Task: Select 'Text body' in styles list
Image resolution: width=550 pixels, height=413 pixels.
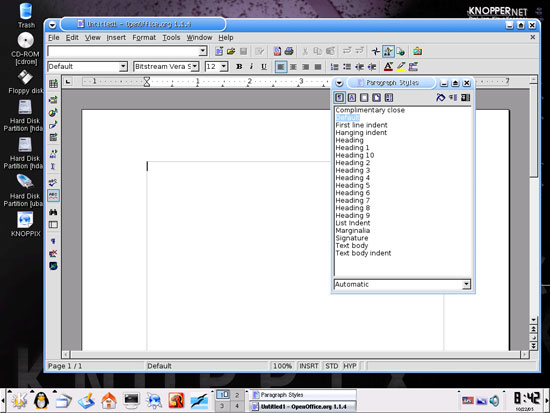Action: click(351, 246)
